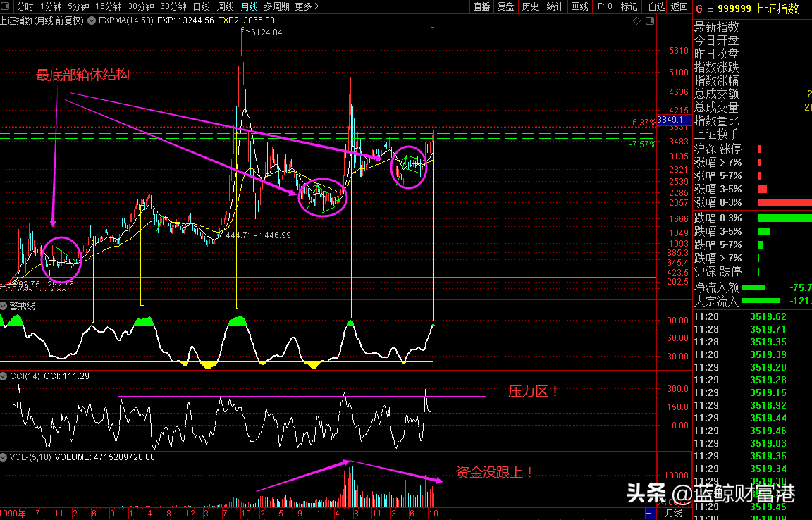Expand the 更多 periods menu
The height and width of the screenshot is (520, 812).
pos(306,6)
